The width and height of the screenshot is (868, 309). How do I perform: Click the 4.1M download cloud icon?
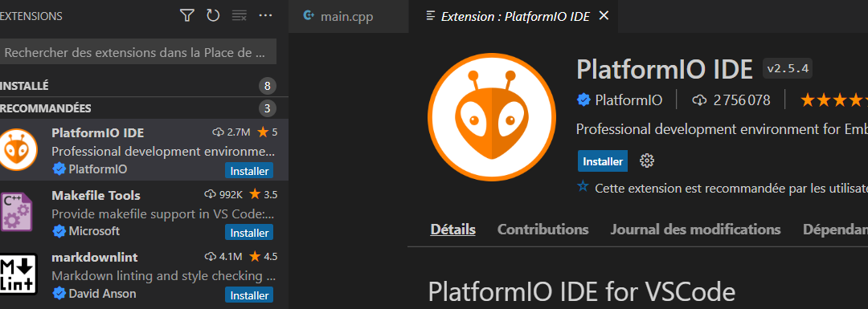[210, 257]
